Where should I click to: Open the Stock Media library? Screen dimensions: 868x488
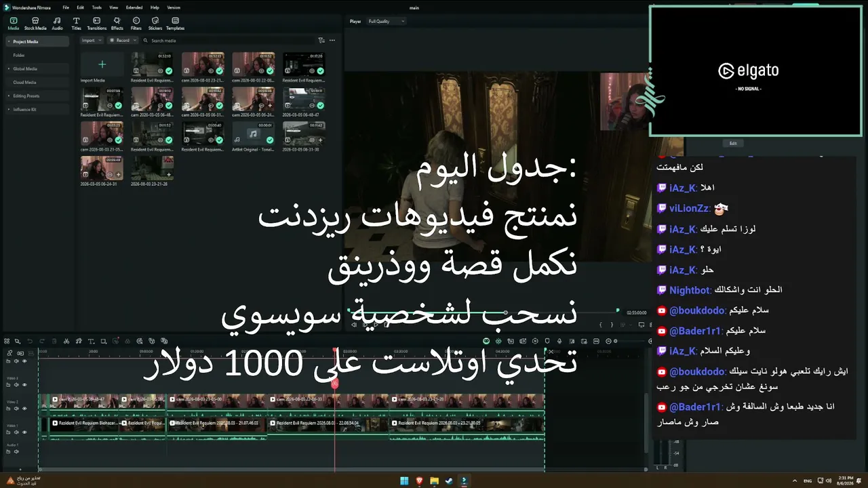[x=35, y=24]
